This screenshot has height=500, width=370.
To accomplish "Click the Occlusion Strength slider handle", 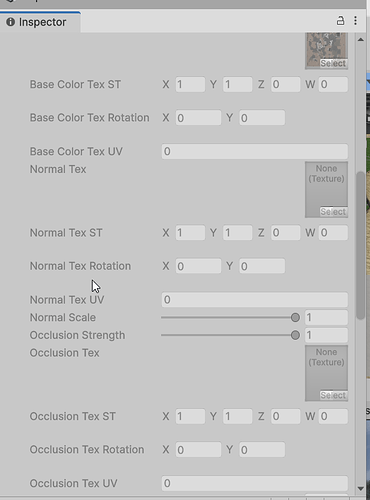I will pos(295,335).
